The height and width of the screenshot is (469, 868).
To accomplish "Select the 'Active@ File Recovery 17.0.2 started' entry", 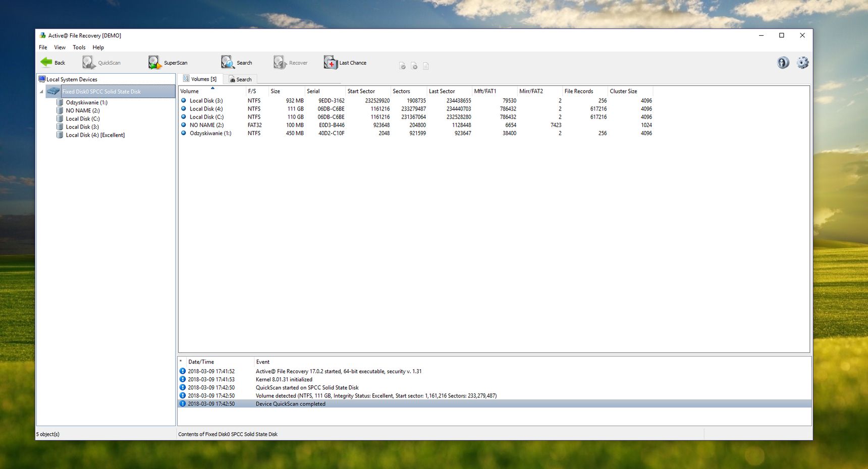I will click(x=495, y=371).
